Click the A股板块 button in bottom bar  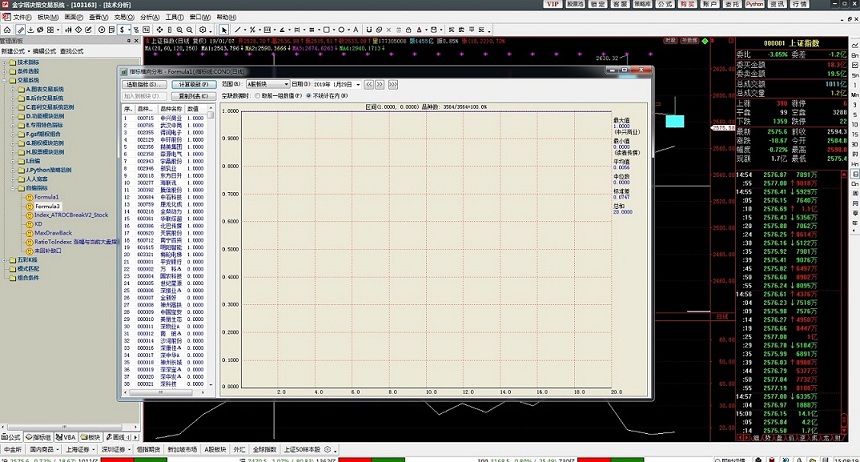click(215, 449)
